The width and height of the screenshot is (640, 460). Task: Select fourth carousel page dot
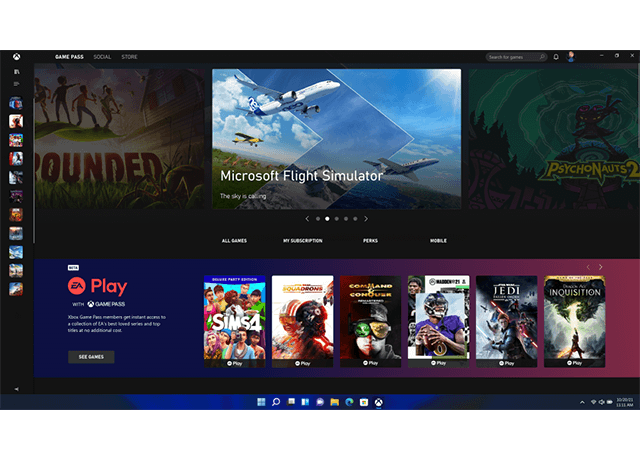[346, 219]
